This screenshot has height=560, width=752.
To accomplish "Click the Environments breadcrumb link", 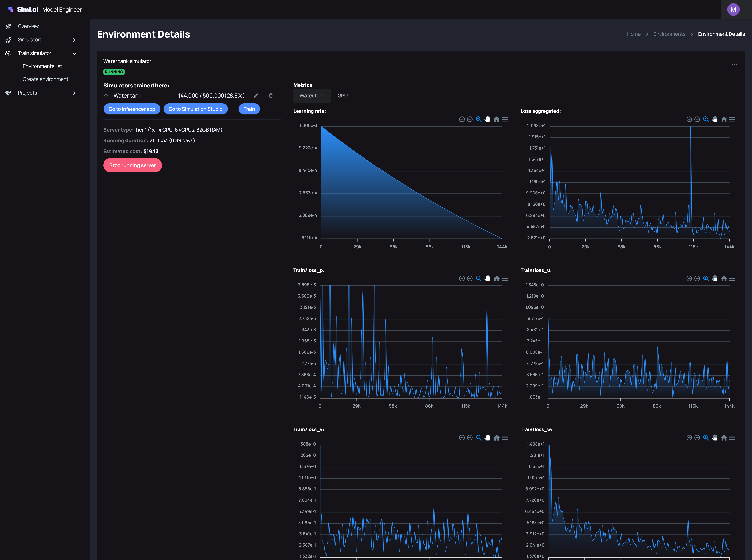I will click(669, 34).
